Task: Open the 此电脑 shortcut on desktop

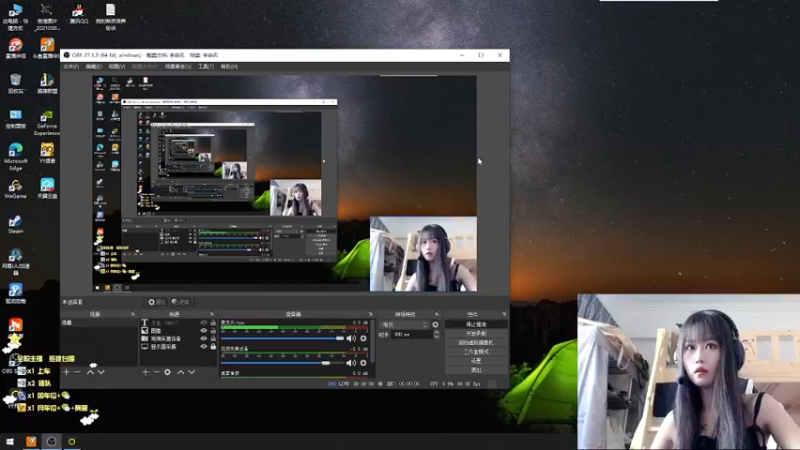Action: (15, 17)
